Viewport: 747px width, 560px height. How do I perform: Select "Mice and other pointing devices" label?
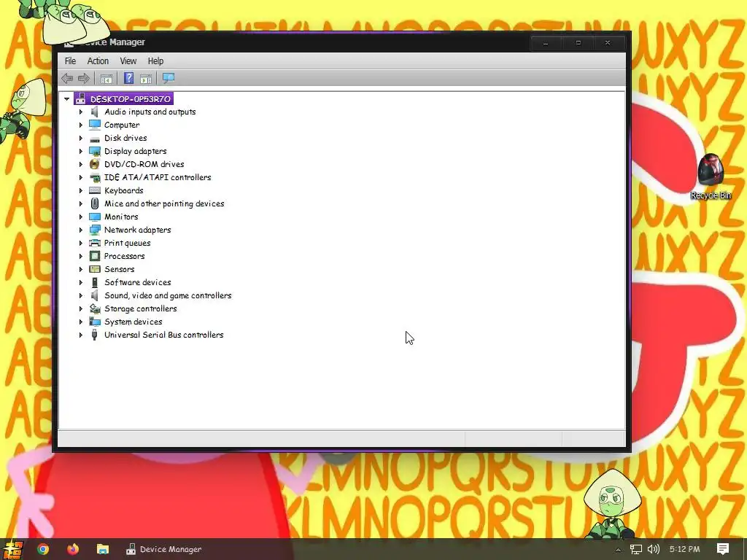pos(164,203)
